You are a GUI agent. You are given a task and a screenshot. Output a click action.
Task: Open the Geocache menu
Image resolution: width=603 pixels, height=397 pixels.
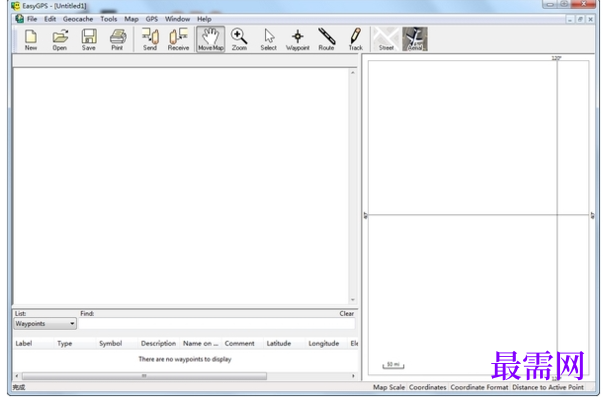(x=78, y=19)
